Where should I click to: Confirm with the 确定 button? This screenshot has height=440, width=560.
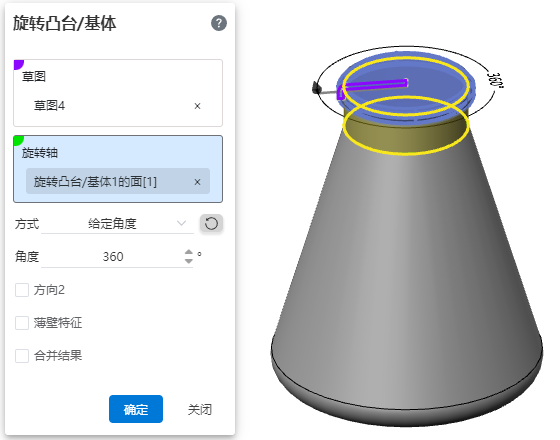(136, 409)
